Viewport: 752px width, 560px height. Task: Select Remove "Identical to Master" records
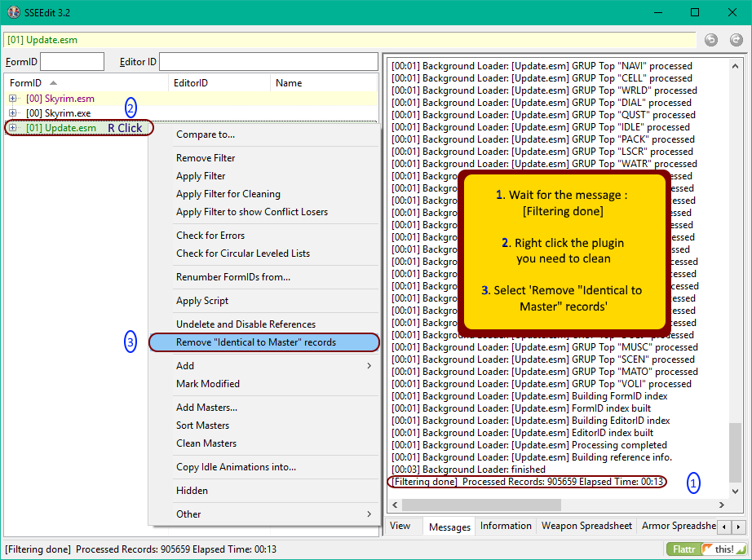pyautogui.click(x=263, y=342)
